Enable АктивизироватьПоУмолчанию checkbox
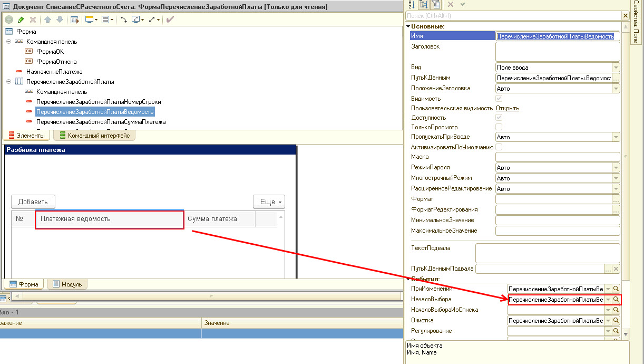The image size is (644, 364). click(x=499, y=147)
